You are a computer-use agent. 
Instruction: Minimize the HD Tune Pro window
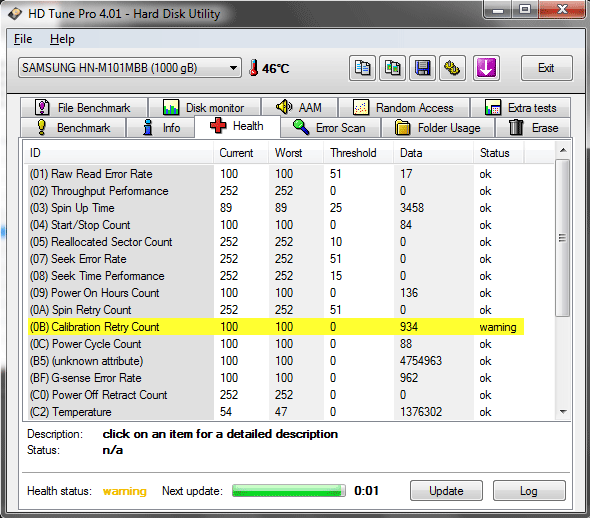[497, 9]
